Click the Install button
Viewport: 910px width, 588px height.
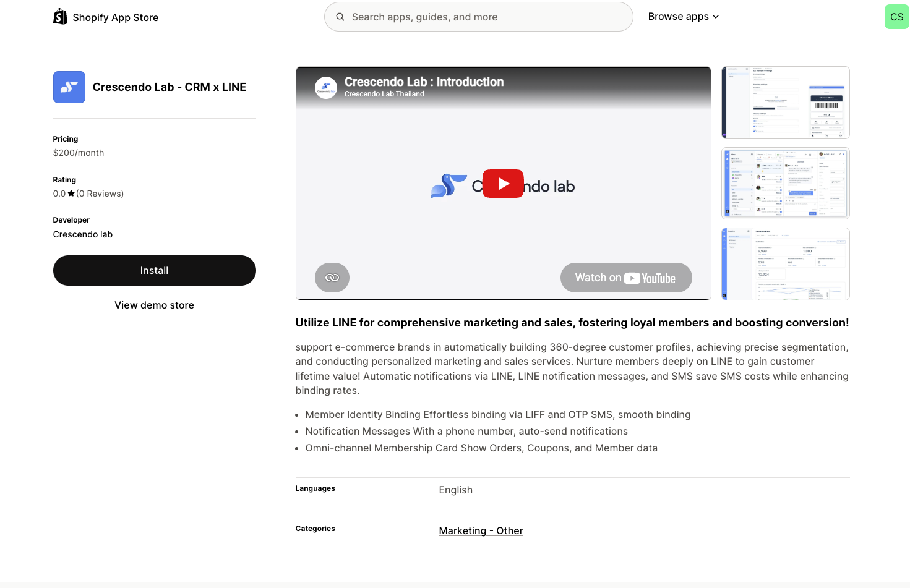pos(155,270)
